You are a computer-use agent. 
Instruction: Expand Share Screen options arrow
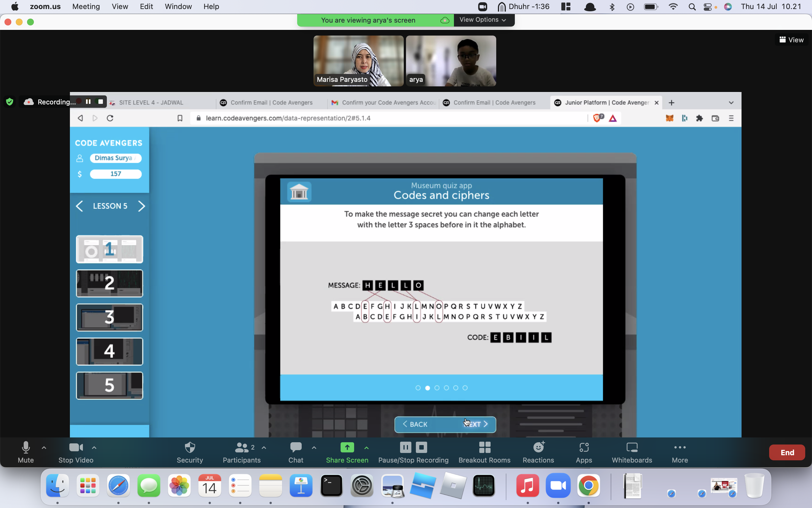pyautogui.click(x=367, y=448)
